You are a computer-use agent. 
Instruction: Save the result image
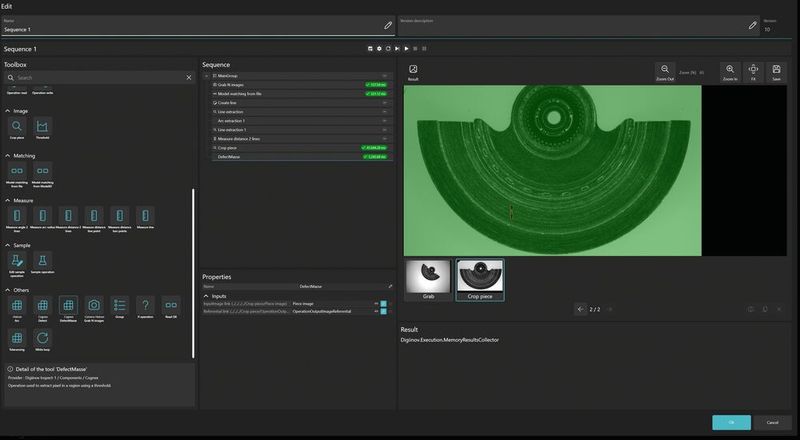tap(776, 72)
